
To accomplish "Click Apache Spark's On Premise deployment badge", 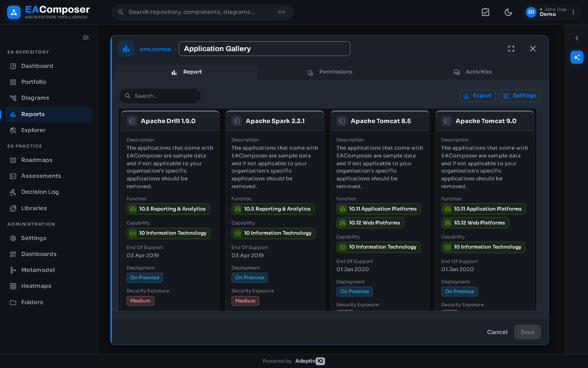I will pos(250,277).
